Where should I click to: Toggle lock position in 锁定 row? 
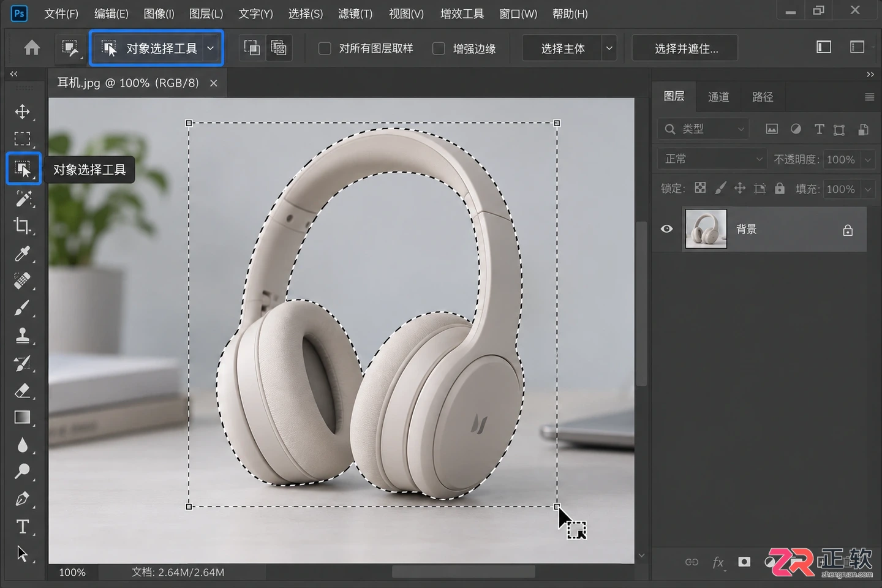(740, 188)
